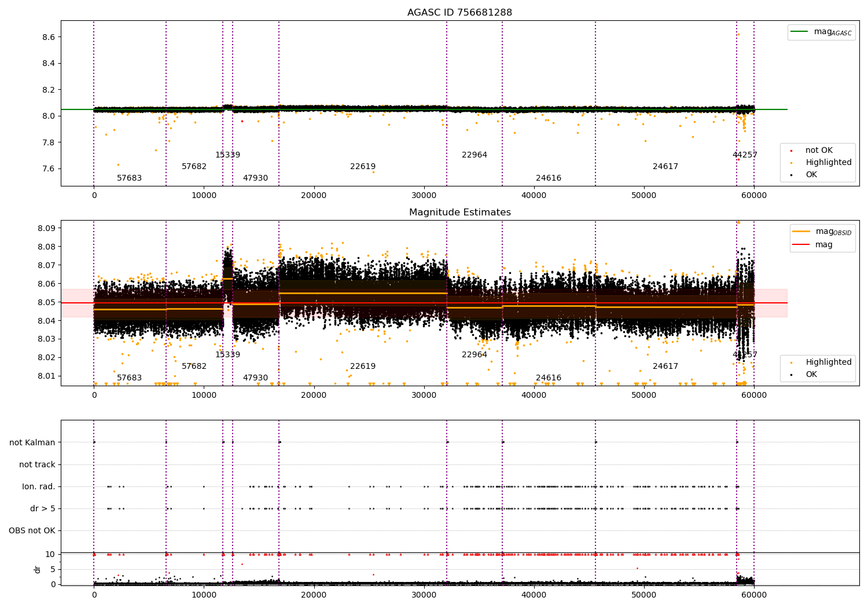Click OBSID label 22964 in AGASC ID plot
The width and height of the screenshot is (868, 608).
[475, 155]
